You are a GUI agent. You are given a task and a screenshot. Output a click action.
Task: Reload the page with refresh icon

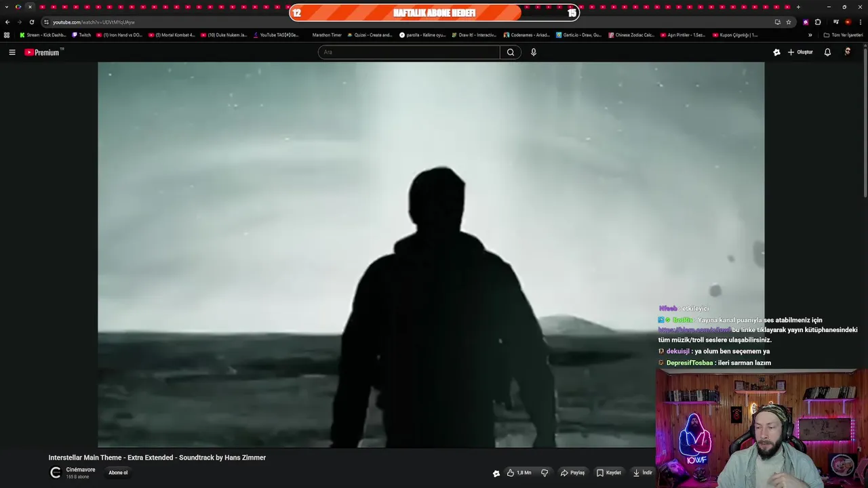[x=31, y=22]
